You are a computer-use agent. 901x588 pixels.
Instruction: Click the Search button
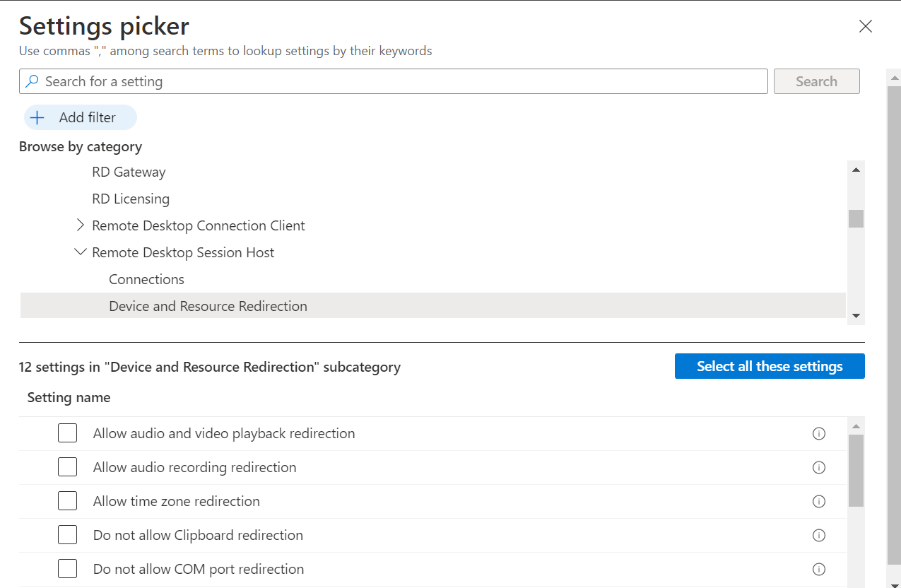(x=816, y=81)
